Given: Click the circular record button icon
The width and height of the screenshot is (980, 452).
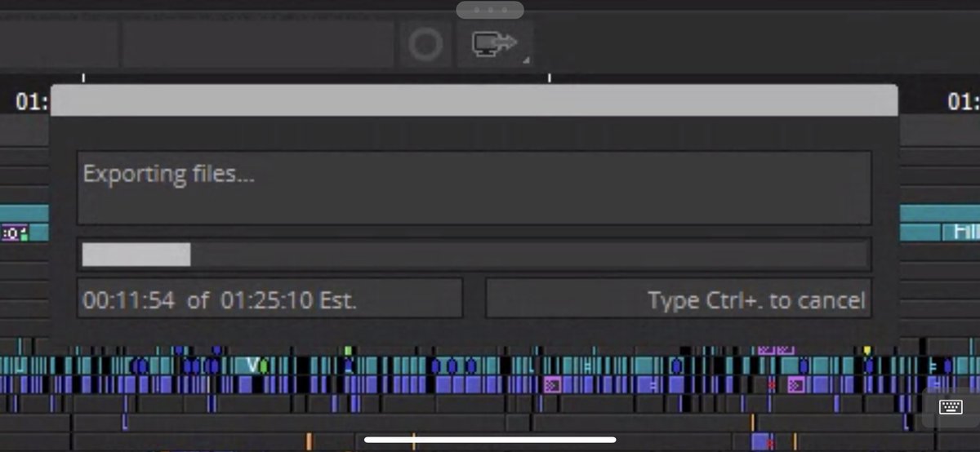Looking at the screenshot, I should point(425,44).
